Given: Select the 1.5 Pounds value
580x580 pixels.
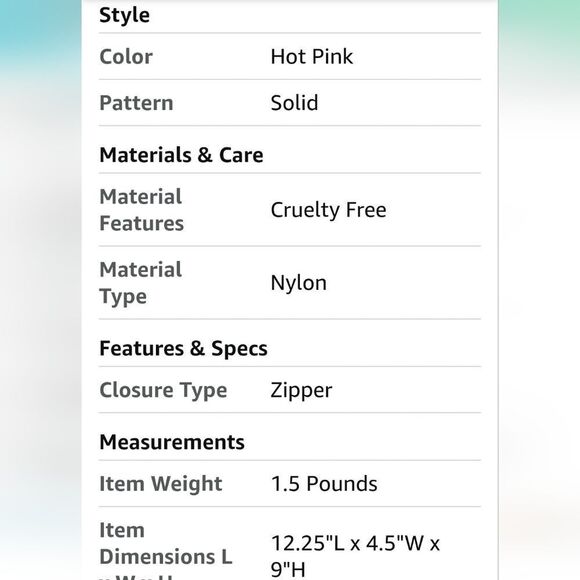Looking at the screenshot, I should (x=324, y=484).
